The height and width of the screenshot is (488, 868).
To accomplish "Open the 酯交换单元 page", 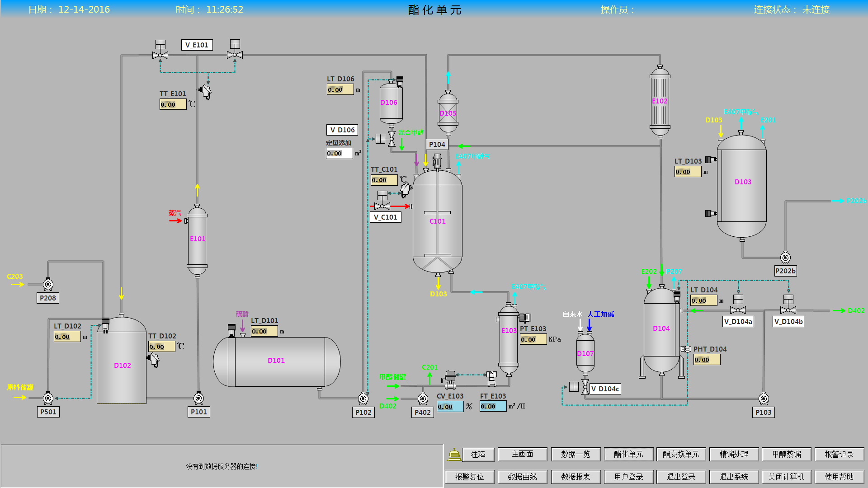I will click(681, 454).
